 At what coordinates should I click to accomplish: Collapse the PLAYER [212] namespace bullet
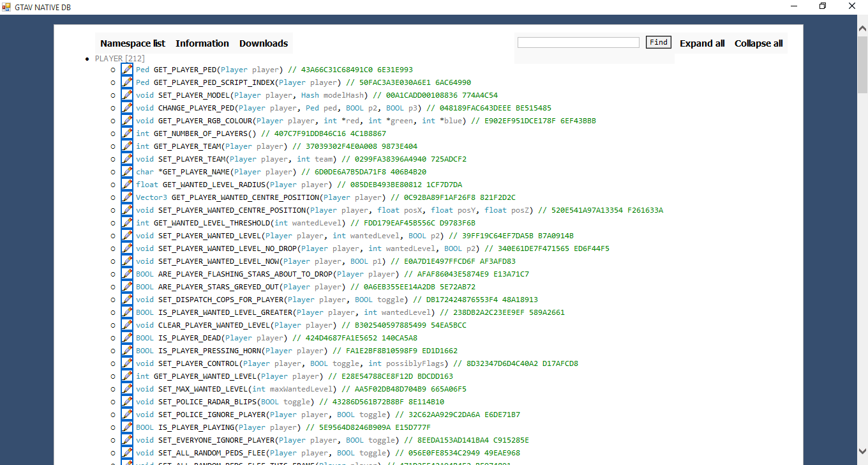[x=87, y=58]
